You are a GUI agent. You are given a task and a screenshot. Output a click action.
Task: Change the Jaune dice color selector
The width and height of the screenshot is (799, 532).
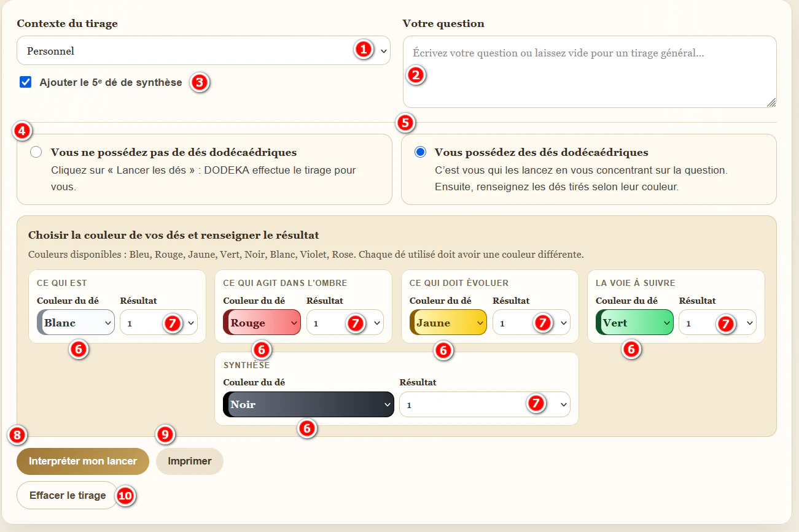point(448,322)
